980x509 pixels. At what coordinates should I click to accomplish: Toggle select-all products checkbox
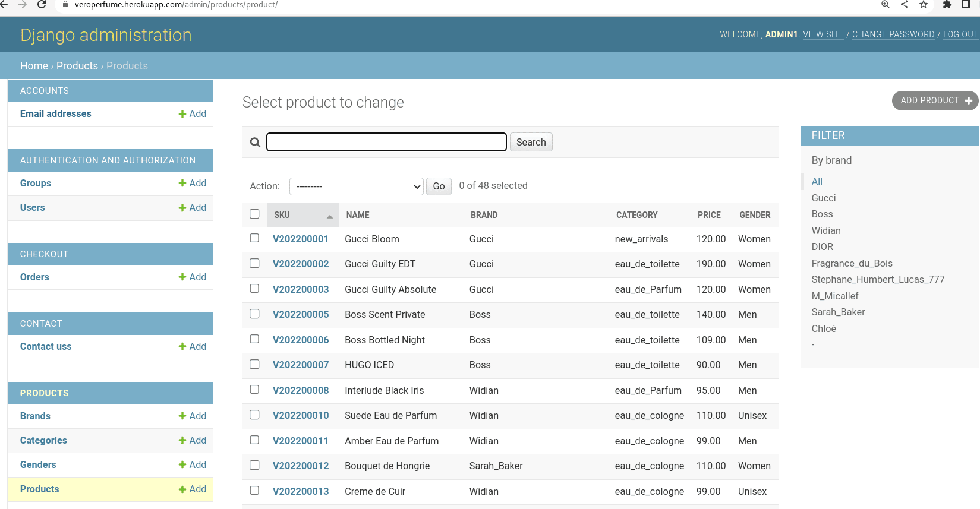254,214
